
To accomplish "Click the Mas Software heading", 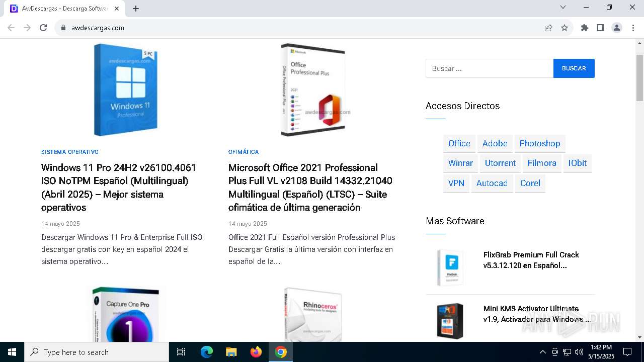I will tap(455, 221).
